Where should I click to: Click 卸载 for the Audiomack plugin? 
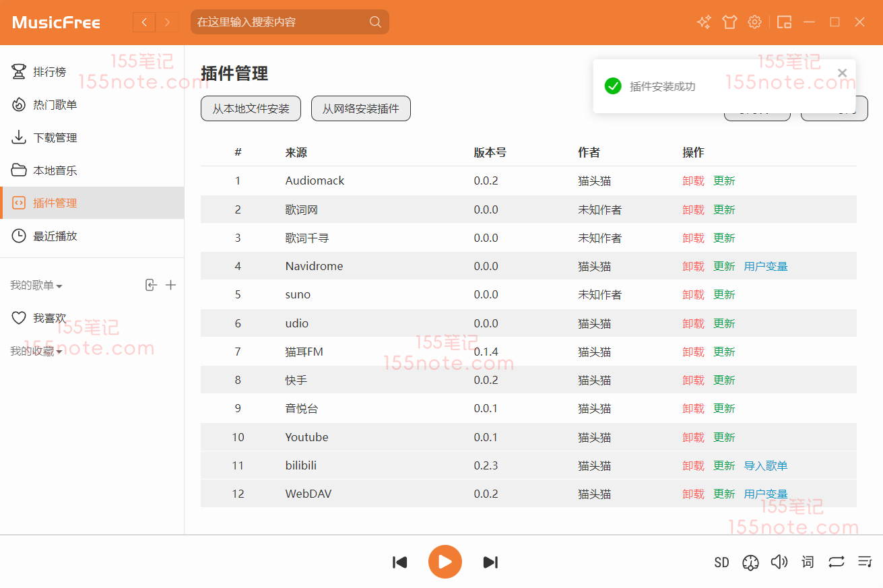coord(693,181)
